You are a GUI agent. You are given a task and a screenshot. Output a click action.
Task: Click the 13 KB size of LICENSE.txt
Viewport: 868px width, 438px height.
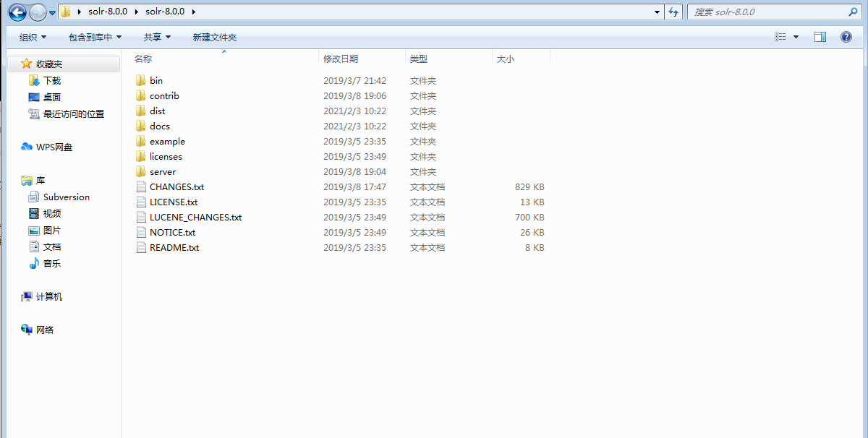point(532,202)
